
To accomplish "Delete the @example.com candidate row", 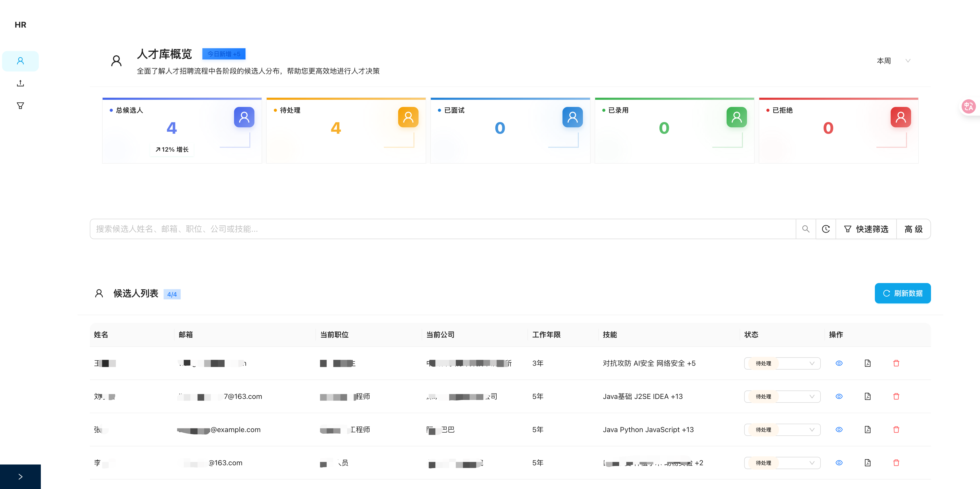I will coord(896,430).
